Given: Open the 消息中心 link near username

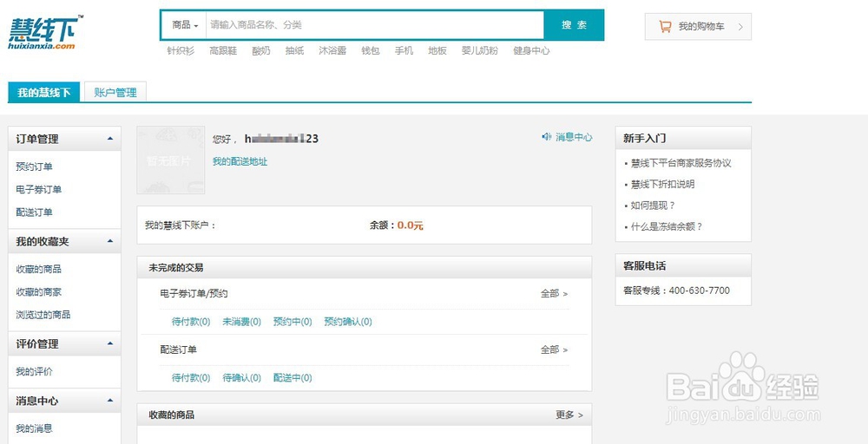Looking at the screenshot, I should point(574,137).
